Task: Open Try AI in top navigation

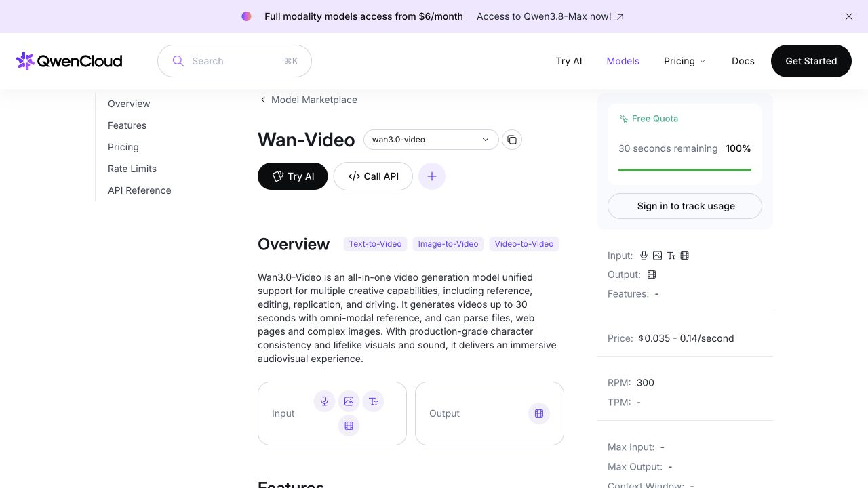Action: coord(569,61)
